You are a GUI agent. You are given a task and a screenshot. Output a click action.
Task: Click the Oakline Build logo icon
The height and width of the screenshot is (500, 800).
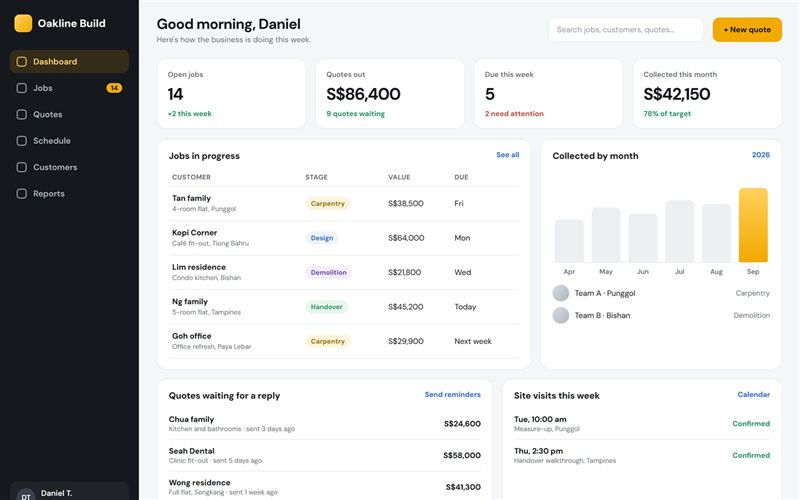point(23,23)
